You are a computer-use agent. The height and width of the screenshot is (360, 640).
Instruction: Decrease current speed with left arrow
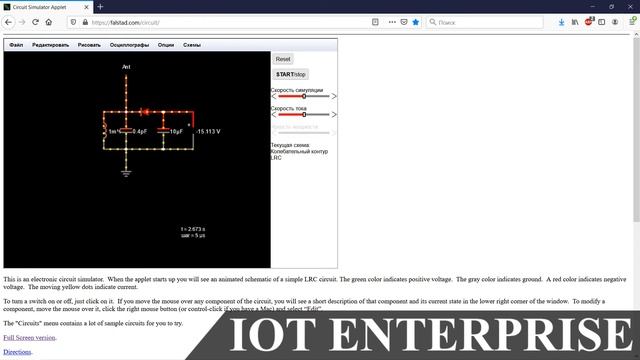[x=274, y=115]
